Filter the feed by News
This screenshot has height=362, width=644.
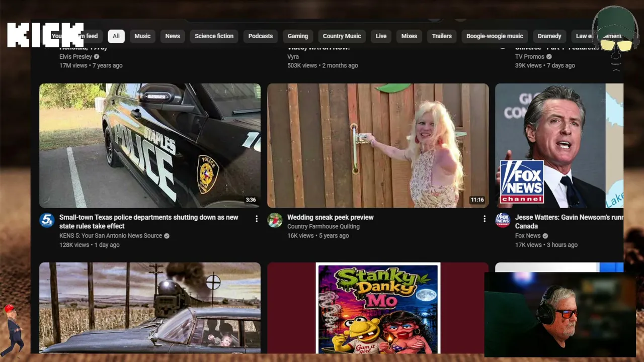pyautogui.click(x=173, y=36)
